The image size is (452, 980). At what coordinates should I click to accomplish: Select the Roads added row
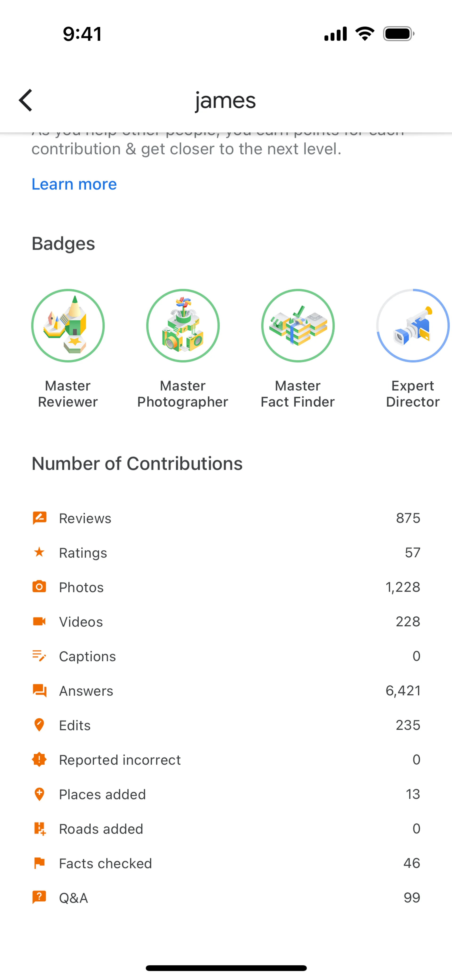226,829
